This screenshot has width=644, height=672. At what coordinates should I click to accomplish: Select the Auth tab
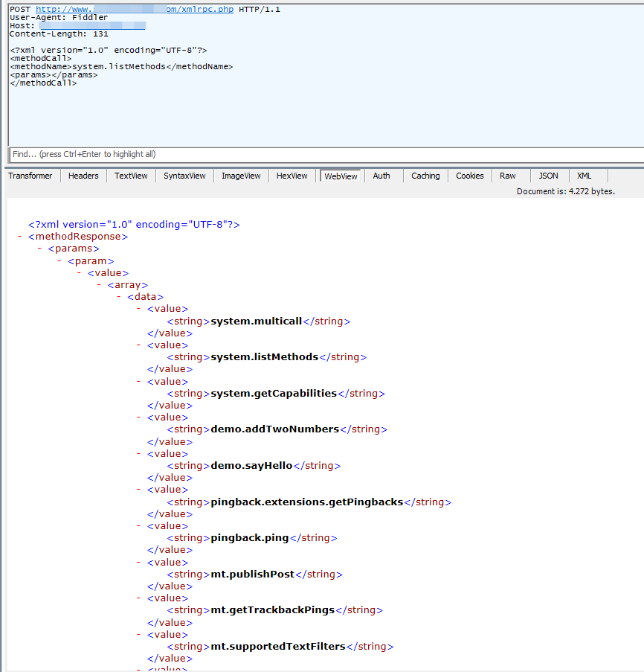pos(381,176)
